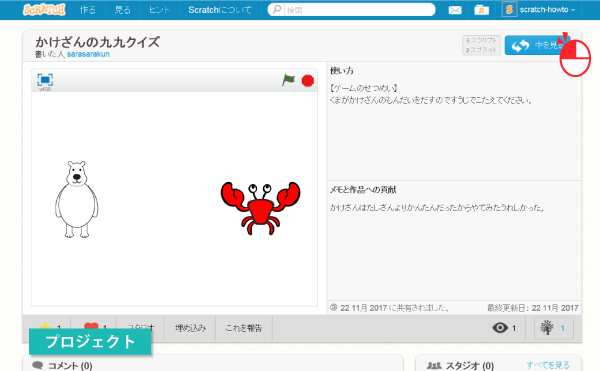Image resolution: width=600 pixels, height=371 pixels.
Task: Click the user avatar icon
Action: [x=509, y=10]
